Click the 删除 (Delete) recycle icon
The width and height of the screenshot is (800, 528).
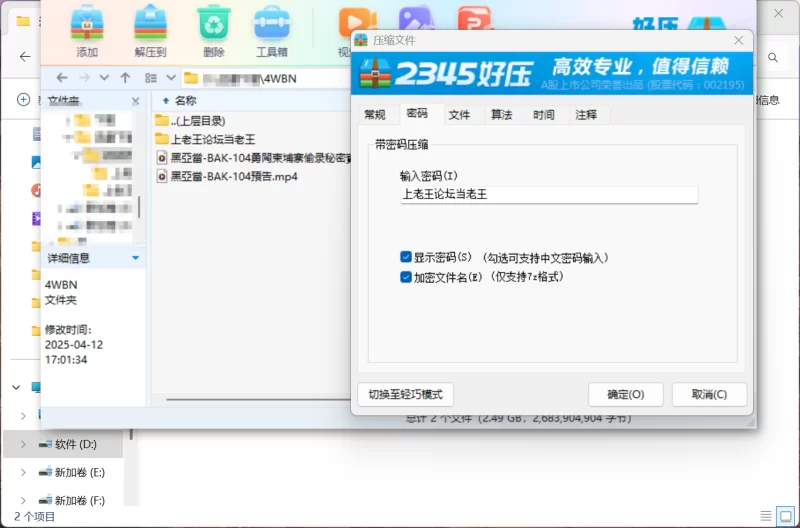214,30
